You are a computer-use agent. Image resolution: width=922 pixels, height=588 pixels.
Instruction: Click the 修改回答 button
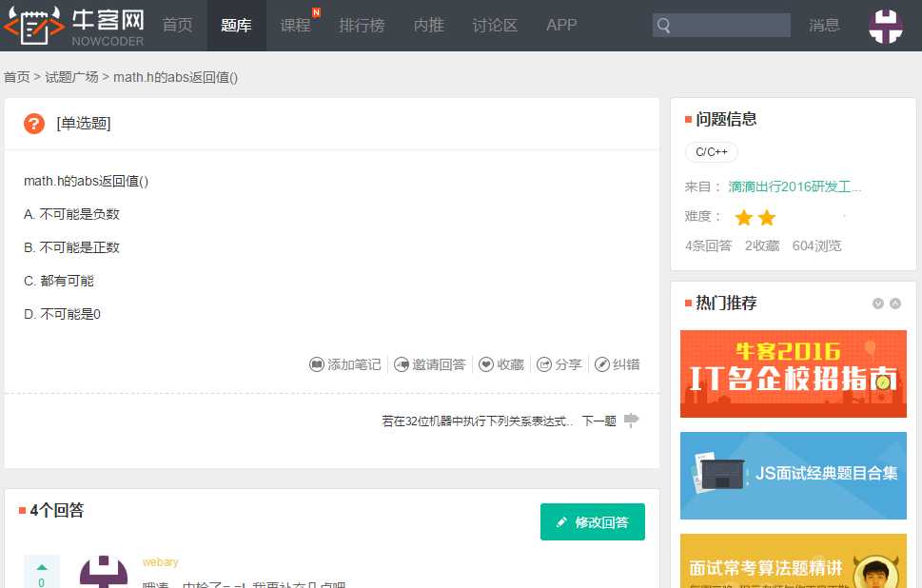(x=593, y=521)
